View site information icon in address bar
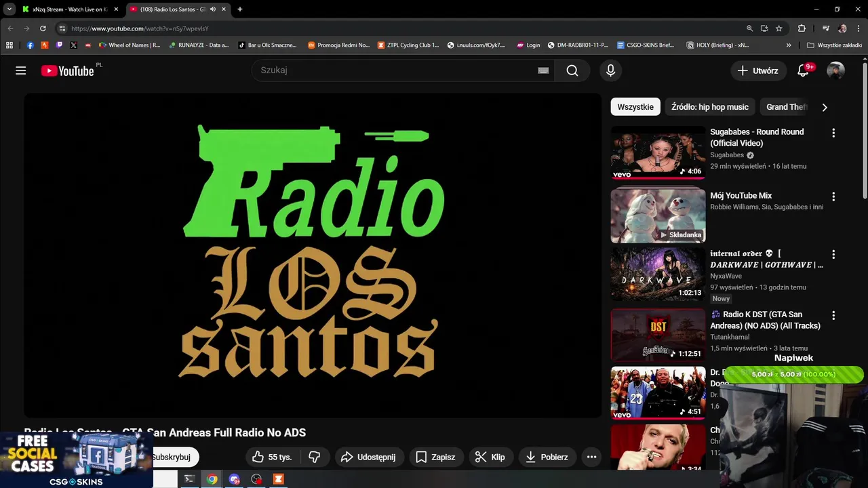This screenshot has height=488, width=868. [62, 28]
